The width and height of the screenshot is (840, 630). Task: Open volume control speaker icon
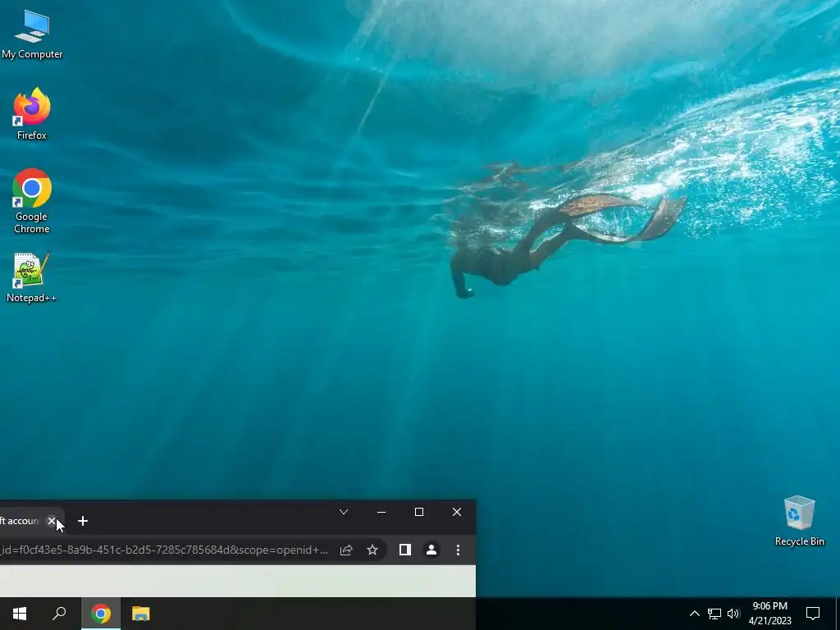click(x=733, y=614)
